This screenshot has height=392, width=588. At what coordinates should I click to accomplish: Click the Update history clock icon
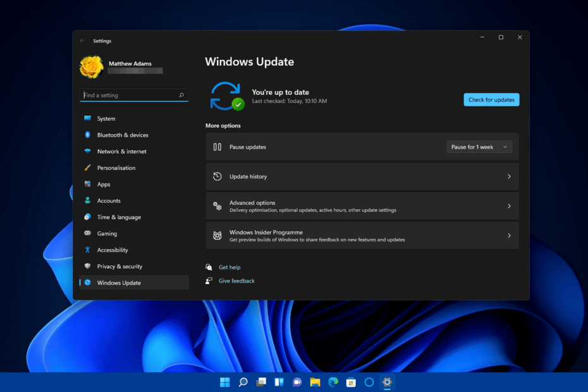pos(217,176)
